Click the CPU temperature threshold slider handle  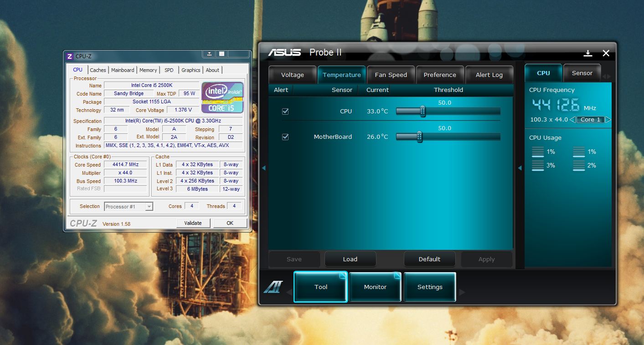pos(422,111)
